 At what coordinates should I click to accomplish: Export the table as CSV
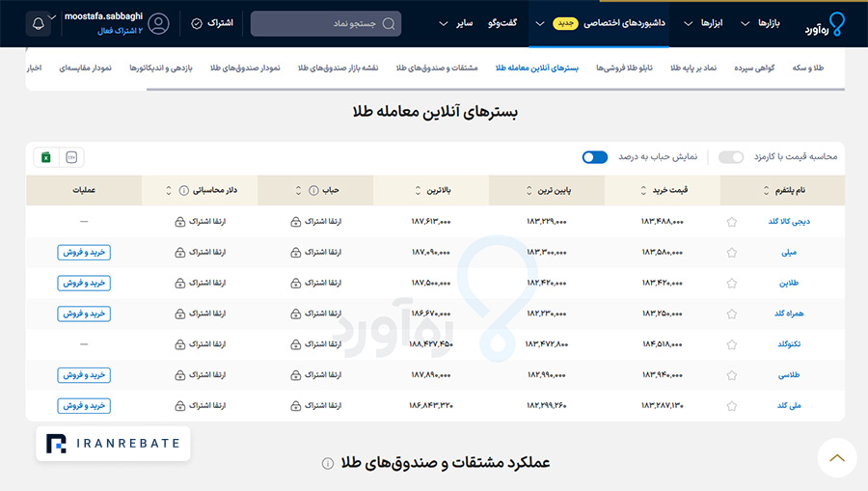tap(71, 157)
